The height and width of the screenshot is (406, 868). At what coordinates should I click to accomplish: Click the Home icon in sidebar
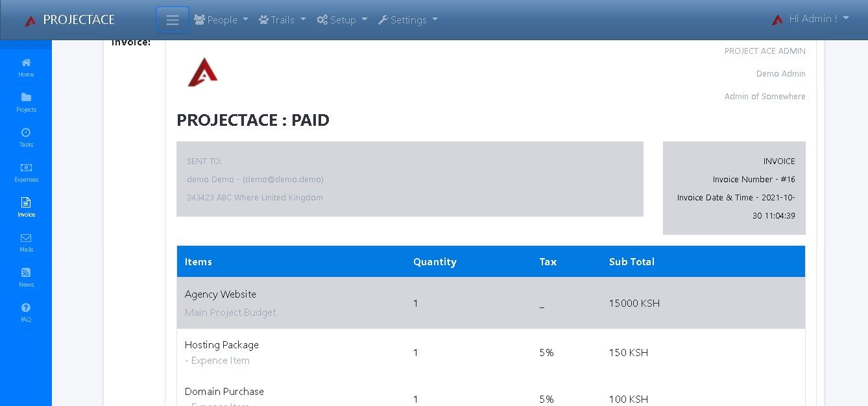(26, 63)
